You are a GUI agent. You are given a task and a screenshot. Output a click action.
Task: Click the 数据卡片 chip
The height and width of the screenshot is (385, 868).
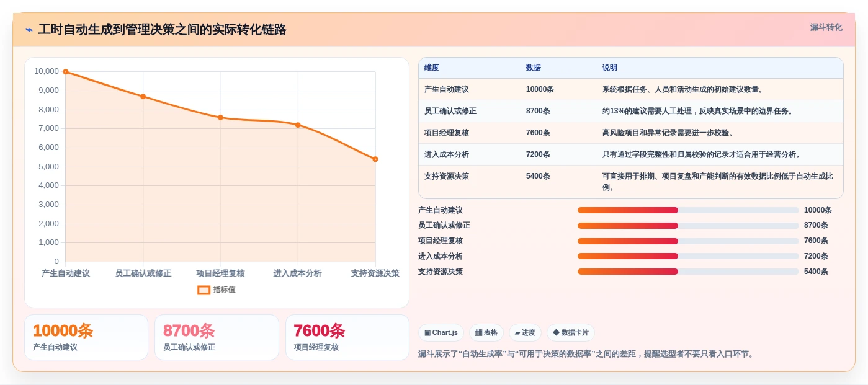pyautogui.click(x=571, y=333)
